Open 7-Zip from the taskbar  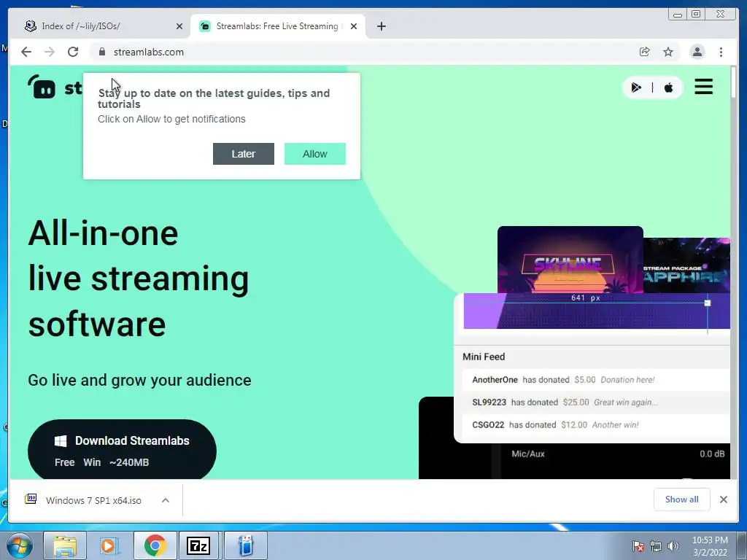click(x=198, y=545)
